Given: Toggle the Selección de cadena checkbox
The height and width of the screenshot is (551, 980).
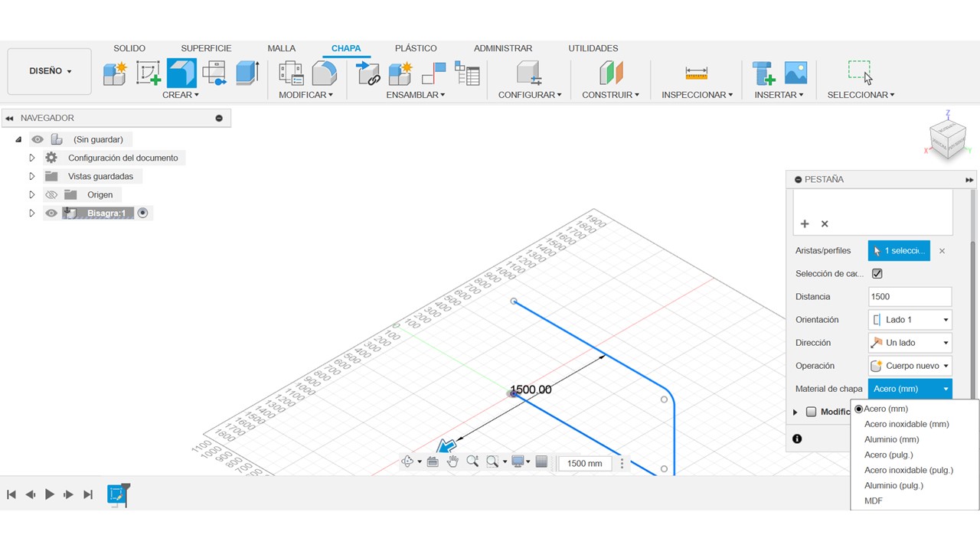Looking at the screenshot, I should [877, 274].
